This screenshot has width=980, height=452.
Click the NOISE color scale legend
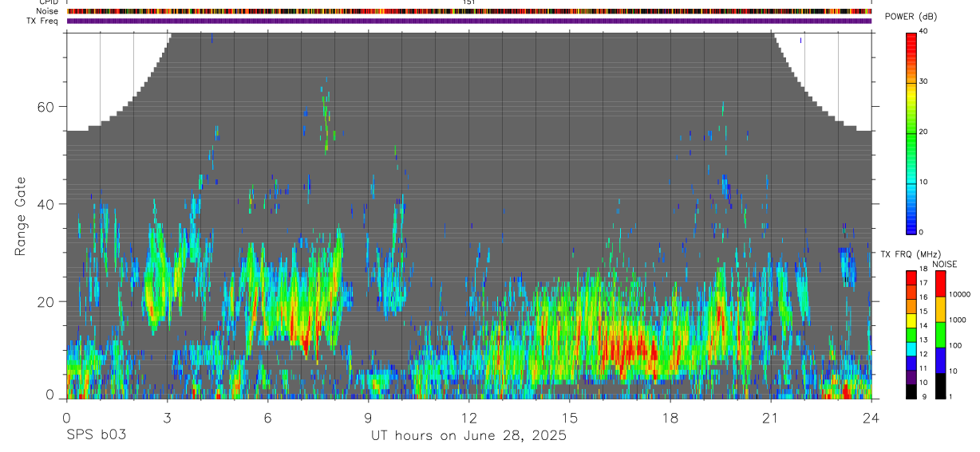(x=940, y=335)
